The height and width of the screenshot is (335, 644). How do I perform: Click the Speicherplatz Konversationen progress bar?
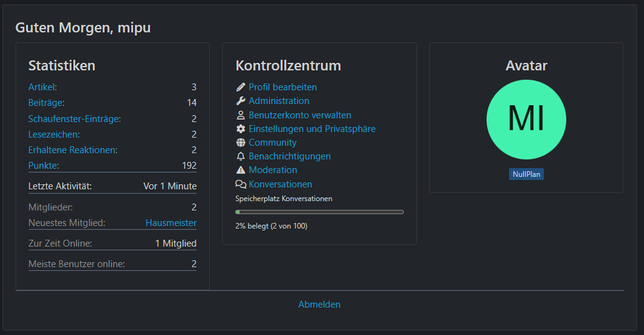[319, 212]
